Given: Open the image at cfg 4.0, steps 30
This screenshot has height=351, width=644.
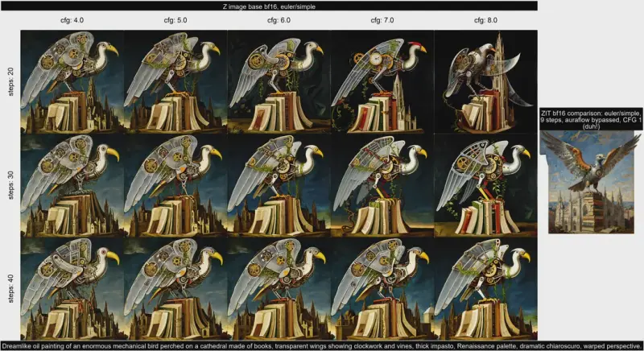Looking at the screenshot, I should (72, 184).
